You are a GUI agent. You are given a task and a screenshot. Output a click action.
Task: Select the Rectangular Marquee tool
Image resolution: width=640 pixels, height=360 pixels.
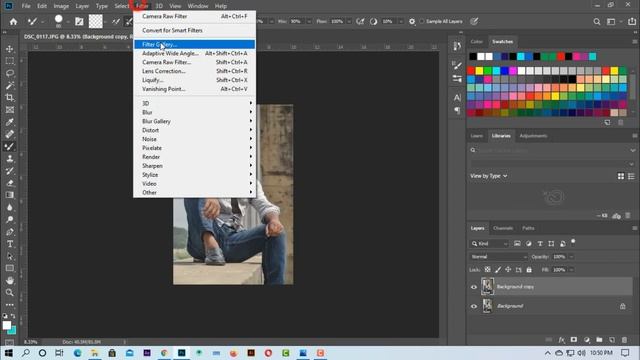pos(9,61)
